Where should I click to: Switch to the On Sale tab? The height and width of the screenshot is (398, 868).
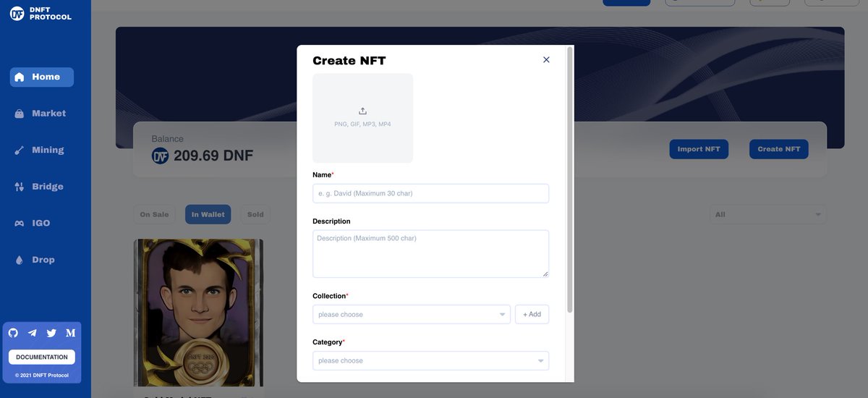point(155,214)
